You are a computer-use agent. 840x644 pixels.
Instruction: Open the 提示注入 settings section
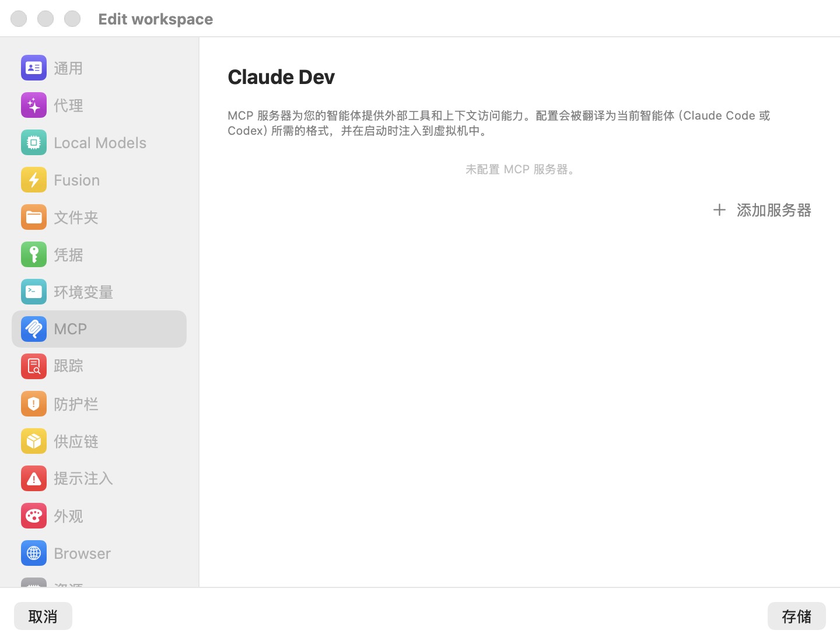pos(99,478)
